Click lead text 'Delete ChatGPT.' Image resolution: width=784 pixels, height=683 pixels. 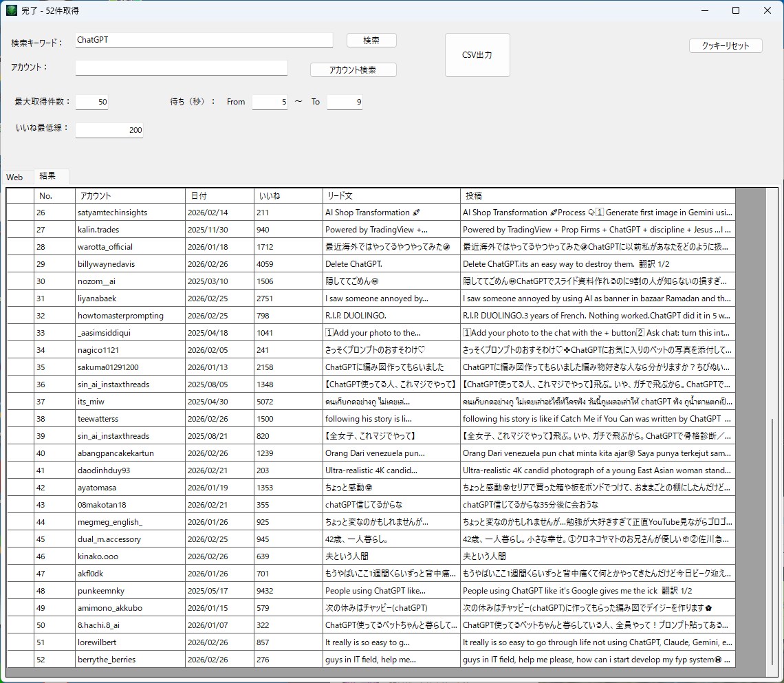pyautogui.click(x=391, y=264)
